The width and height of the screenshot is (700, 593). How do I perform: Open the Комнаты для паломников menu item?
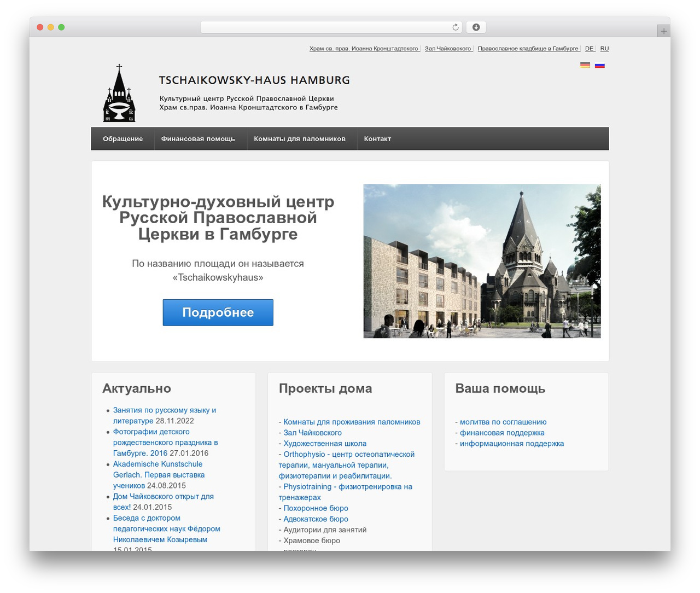300,139
